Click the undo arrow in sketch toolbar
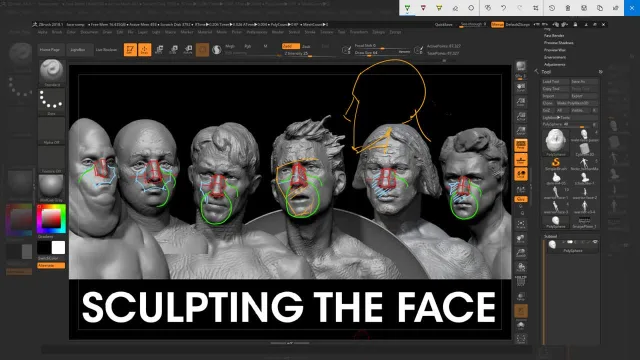This screenshot has height=360, width=640. tap(503, 8)
